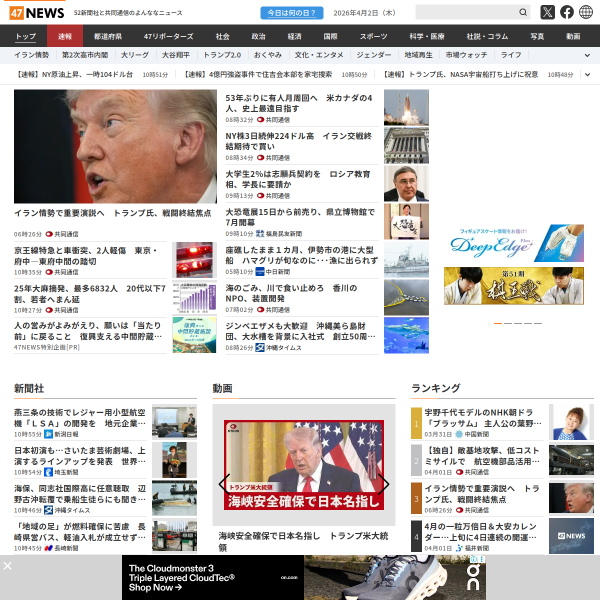Open 大恐竜展15日から前売り article

tap(300, 217)
